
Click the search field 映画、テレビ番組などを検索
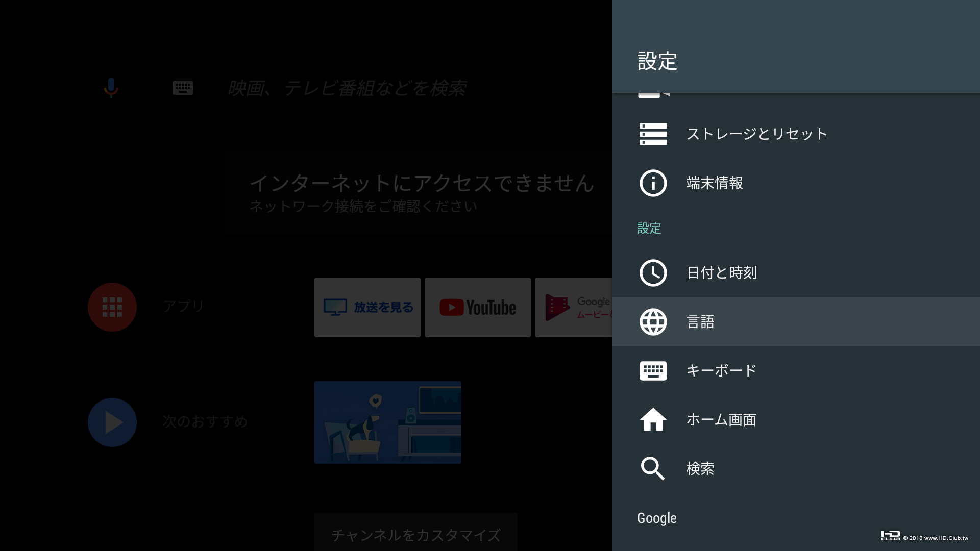347,88
